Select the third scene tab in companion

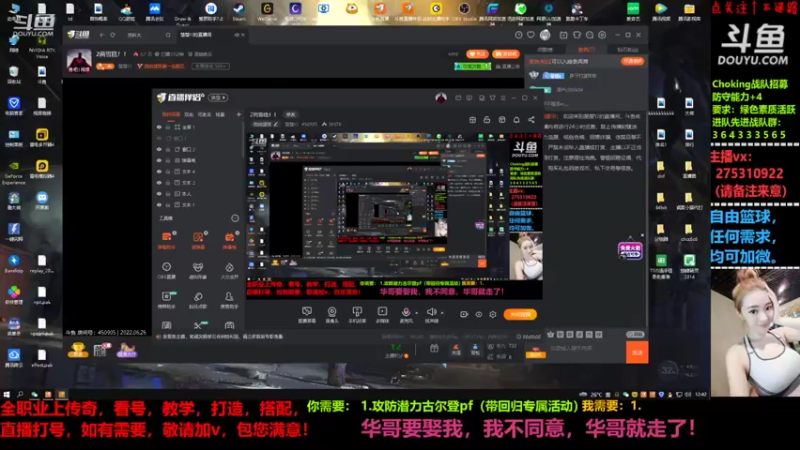204,115
